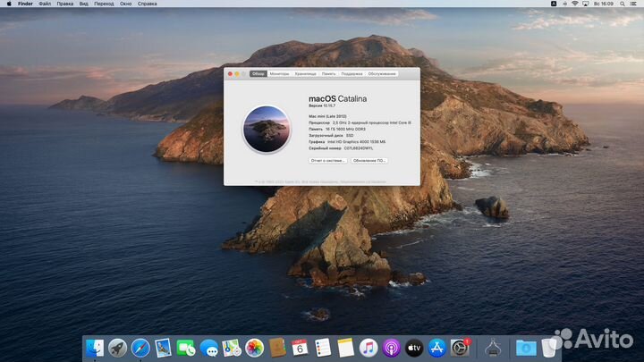Open Photos colorful flower icon
This screenshot has height=362, width=644.
point(254,348)
